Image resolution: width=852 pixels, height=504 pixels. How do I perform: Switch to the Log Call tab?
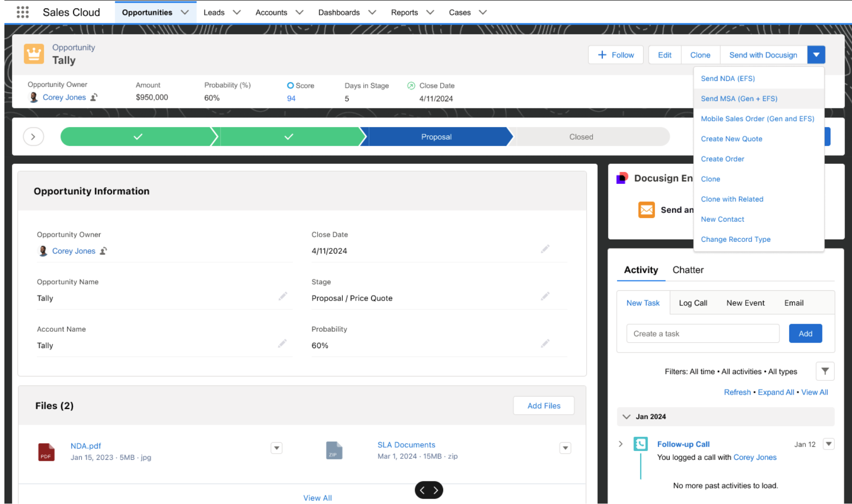[x=693, y=303]
